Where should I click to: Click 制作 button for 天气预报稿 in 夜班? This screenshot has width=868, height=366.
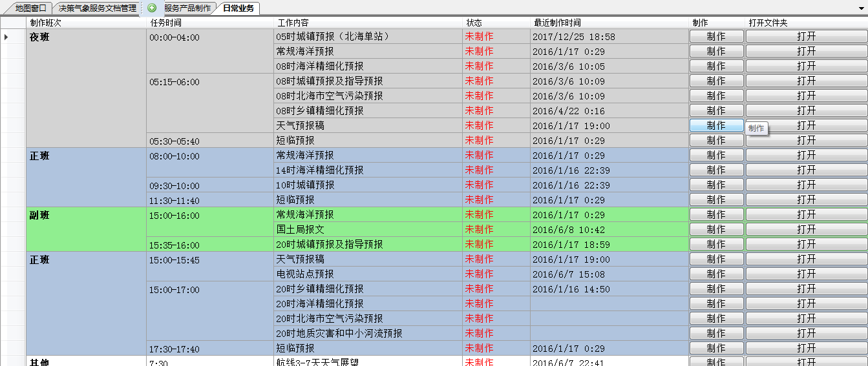716,126
